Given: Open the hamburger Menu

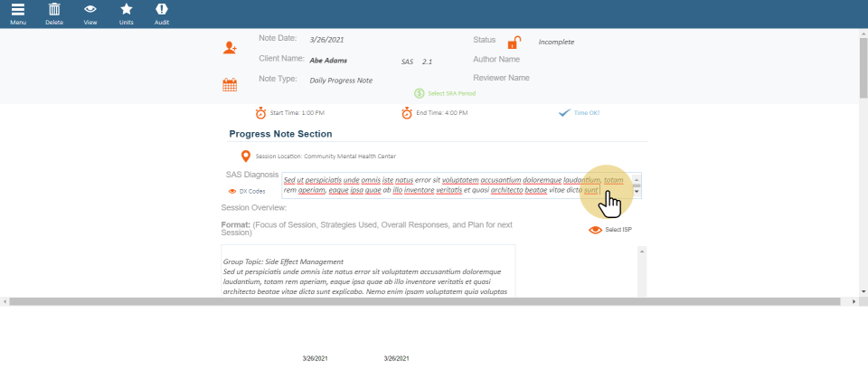Looking at the screenshot, I should pos(18,10).
